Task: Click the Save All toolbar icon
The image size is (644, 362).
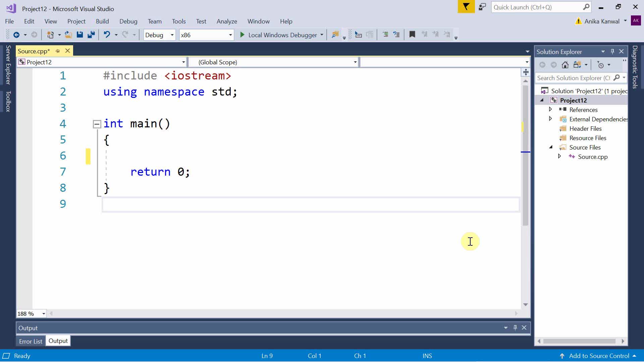Action: click(x=91, y=35)
